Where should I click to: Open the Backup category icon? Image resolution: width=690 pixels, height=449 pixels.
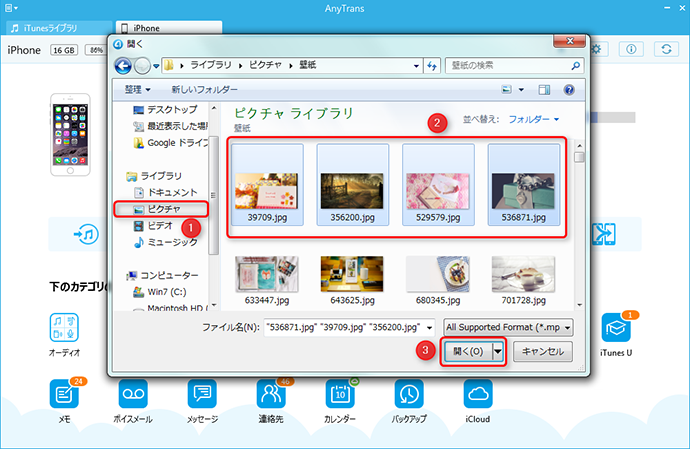[409, 394]
